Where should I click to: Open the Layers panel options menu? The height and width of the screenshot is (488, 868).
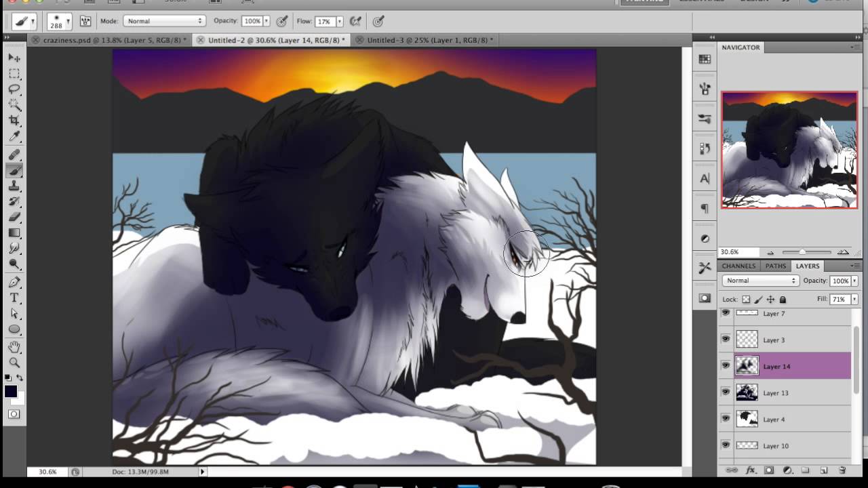click(854, 266)
